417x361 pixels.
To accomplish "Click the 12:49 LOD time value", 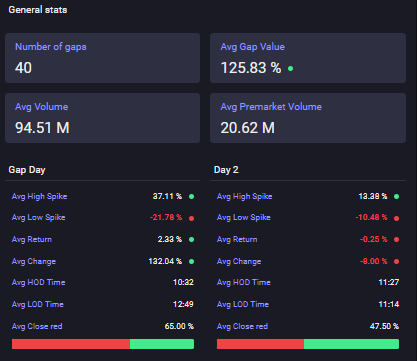I will pos(183,304).
